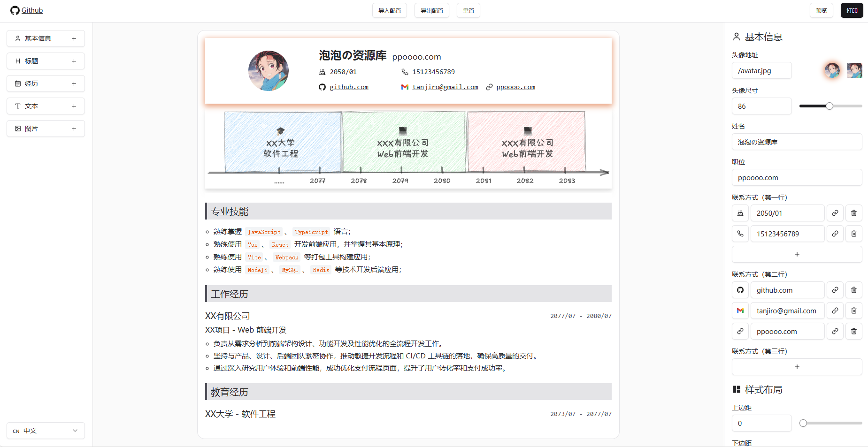The width and height of the screenshot is (868, 447).
Task: Click the XX有限公司 experience title
Action: (x=228, y=316)
